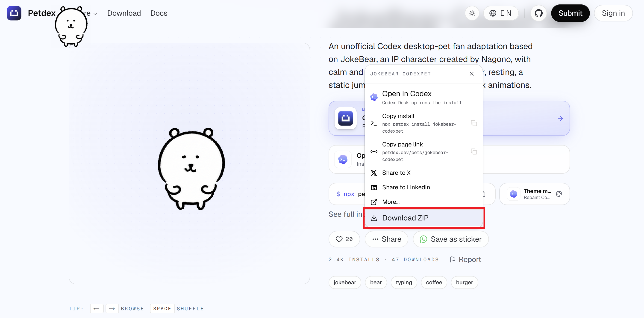Image resolution: width=644 pixels, height=318 pixels.
Task: Close the JOKEBEAR-CODEXPET share popup
Action: 471,74
